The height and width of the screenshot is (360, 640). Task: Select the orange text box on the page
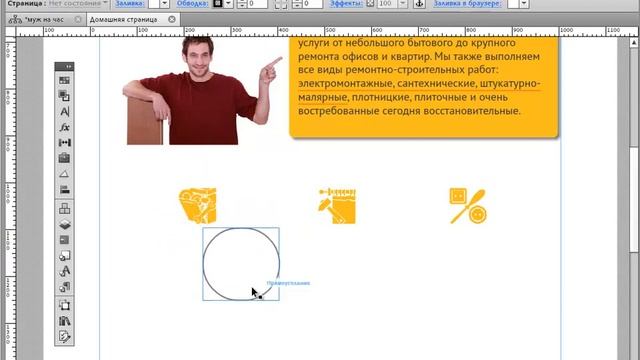[424, 87]
